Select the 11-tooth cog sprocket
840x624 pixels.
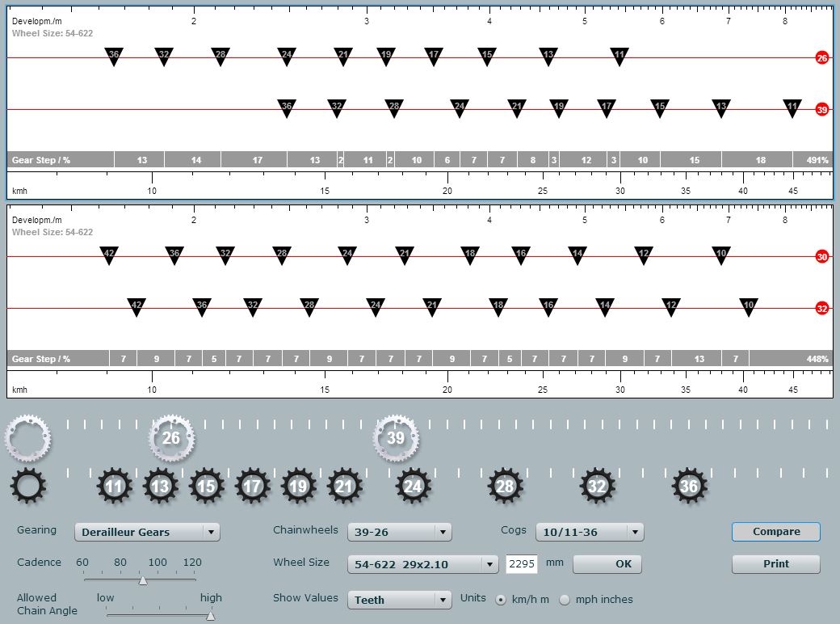tap(115, 487)
